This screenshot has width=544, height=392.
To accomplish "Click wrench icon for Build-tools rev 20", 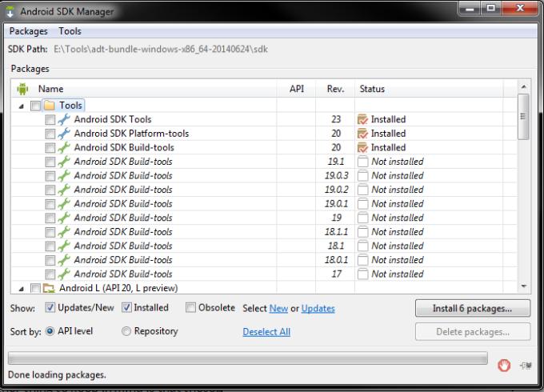I will (x=64, y=147).
